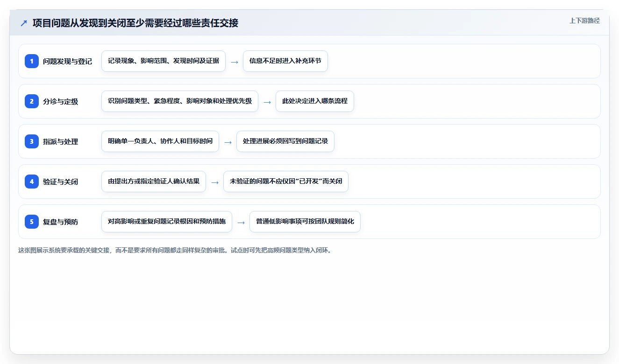This screenshot has height=364, width=619.
Task: Click the 此处决定进入哪条流程 box
Action: click(x=315, y=101)
